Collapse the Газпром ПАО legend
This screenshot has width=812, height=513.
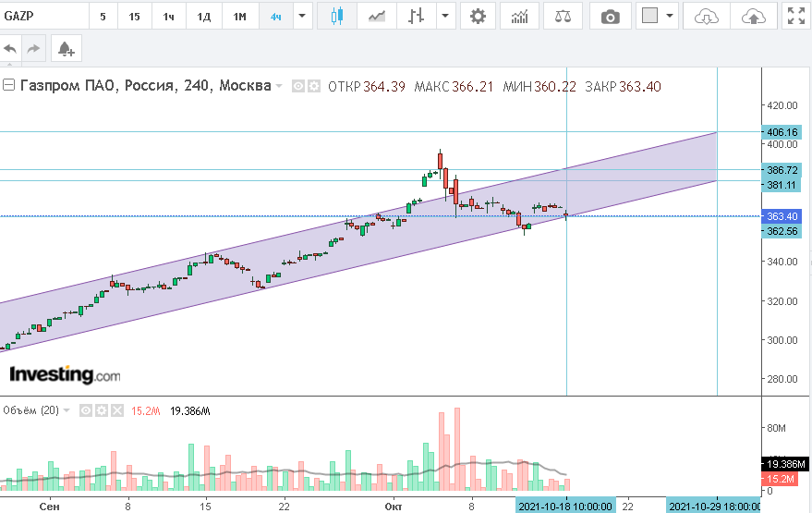coord(8,85)
